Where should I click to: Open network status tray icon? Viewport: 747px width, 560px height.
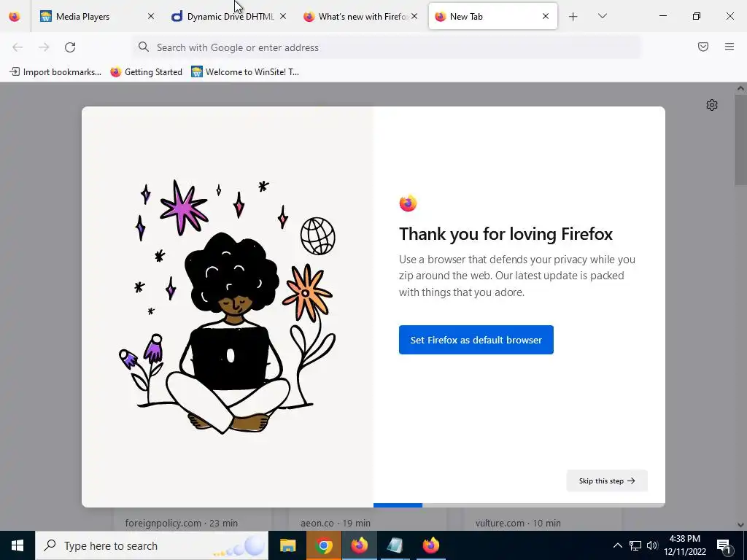(x=635, y=545)
